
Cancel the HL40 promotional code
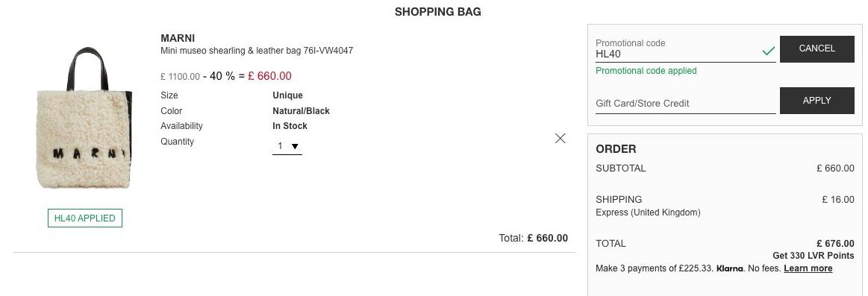[x=817, y=48]
